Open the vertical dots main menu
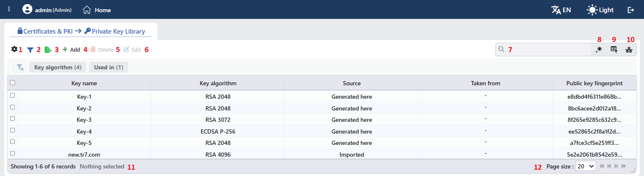 (9, 9)
